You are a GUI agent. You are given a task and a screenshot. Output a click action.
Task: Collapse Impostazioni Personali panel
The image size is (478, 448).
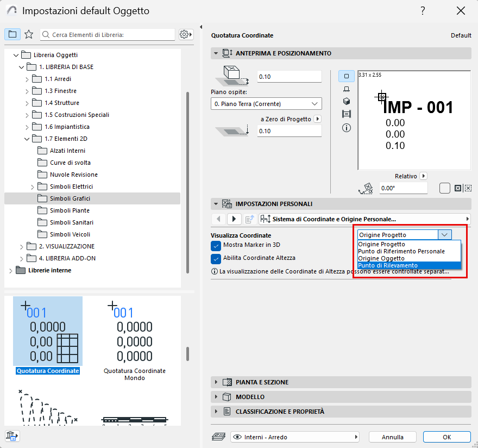click(x=216, y=204)
